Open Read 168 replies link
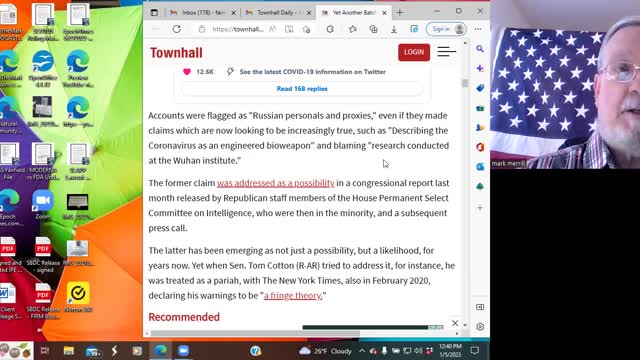Viewport: 640px width, 360px height. 302,89
